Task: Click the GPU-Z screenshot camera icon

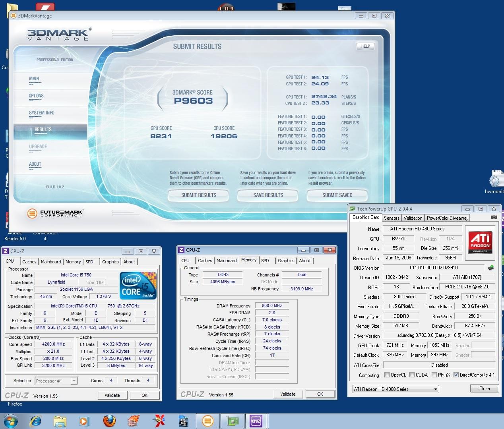Action: [x=494, y=217]
